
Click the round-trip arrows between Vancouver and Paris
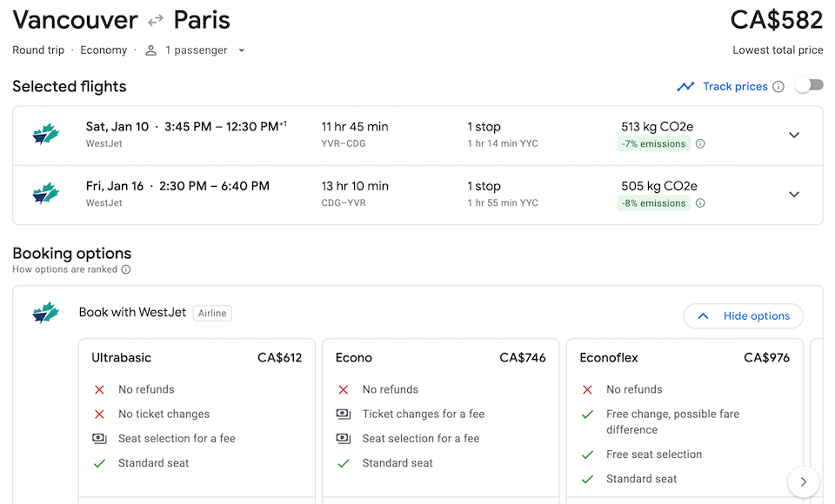click(156, 21)
